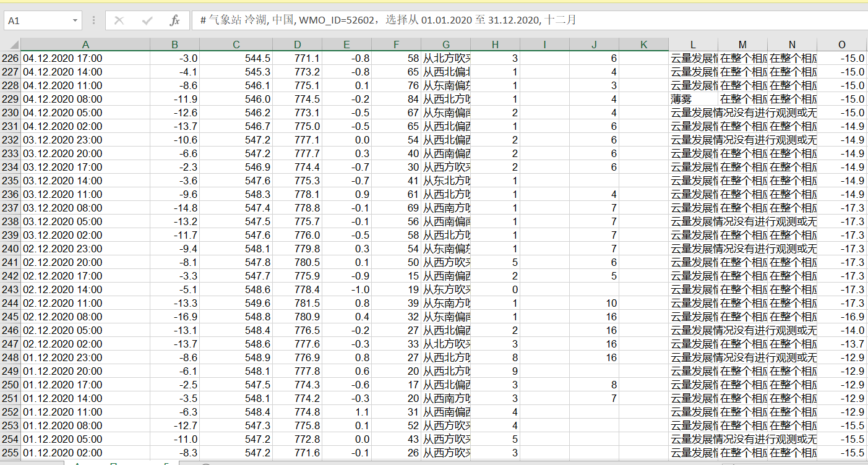Viewport: 868px width, 465px height.
Task: Click temperature value -16.9 in column B
Action: (x=174, y=317)
